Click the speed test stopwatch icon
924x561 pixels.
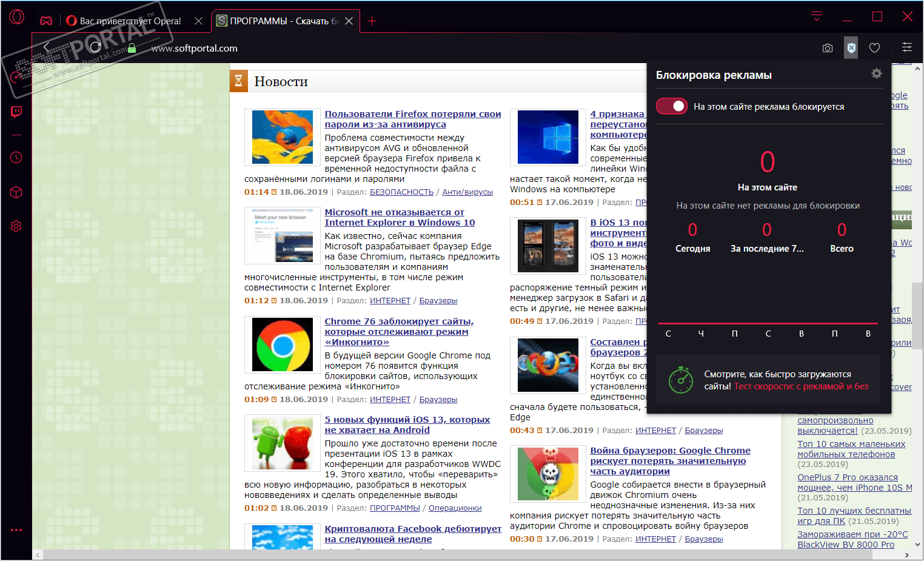point(681,380)
